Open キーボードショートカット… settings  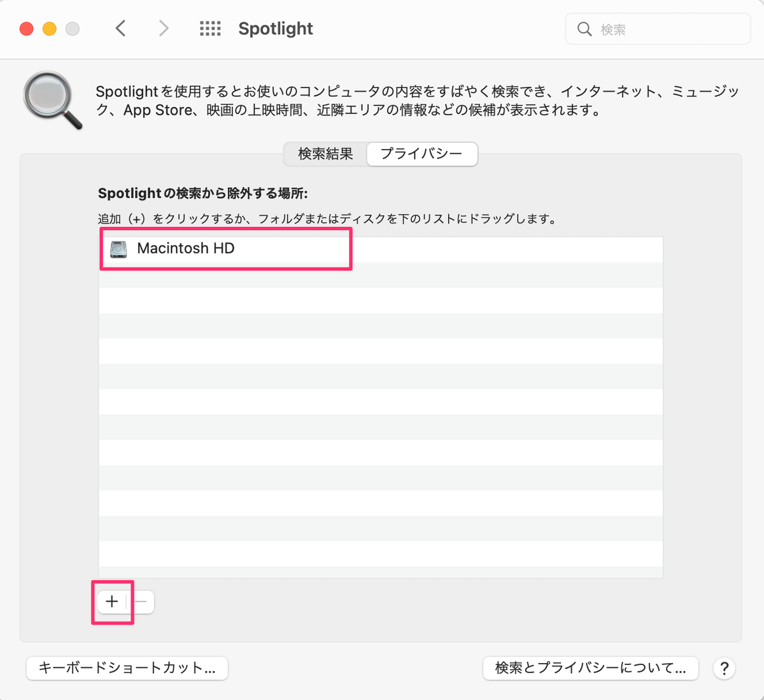(127, 668)
